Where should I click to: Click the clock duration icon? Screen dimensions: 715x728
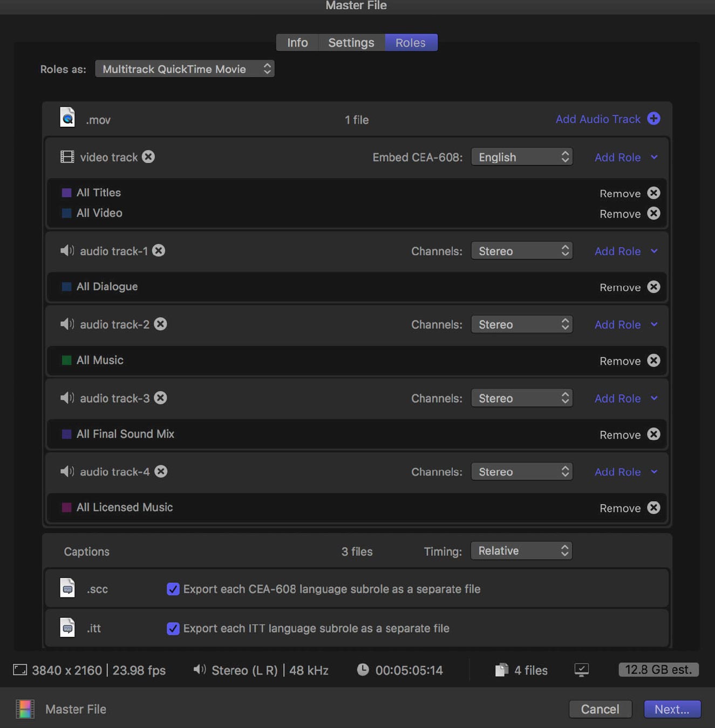pyautogui.click(x=363, y=669)
